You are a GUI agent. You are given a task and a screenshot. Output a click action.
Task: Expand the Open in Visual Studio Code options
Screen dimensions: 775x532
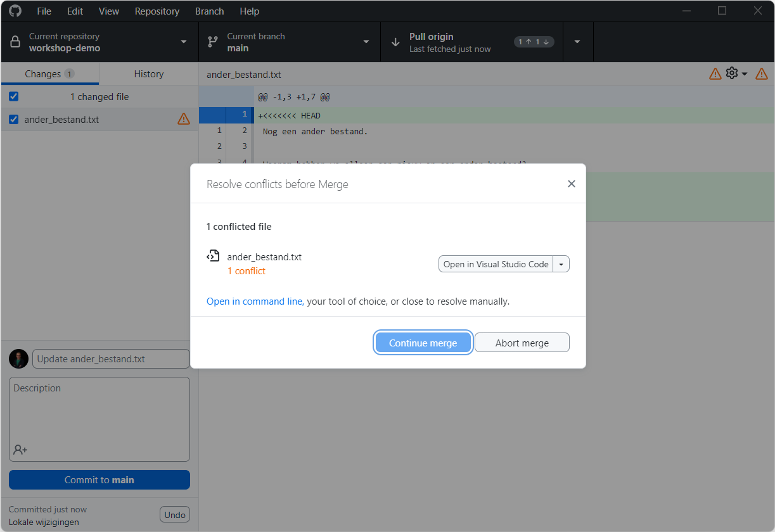pos(560,263)
